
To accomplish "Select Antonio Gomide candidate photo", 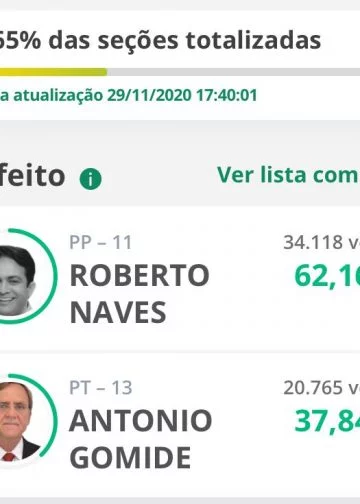I will 18,422.
